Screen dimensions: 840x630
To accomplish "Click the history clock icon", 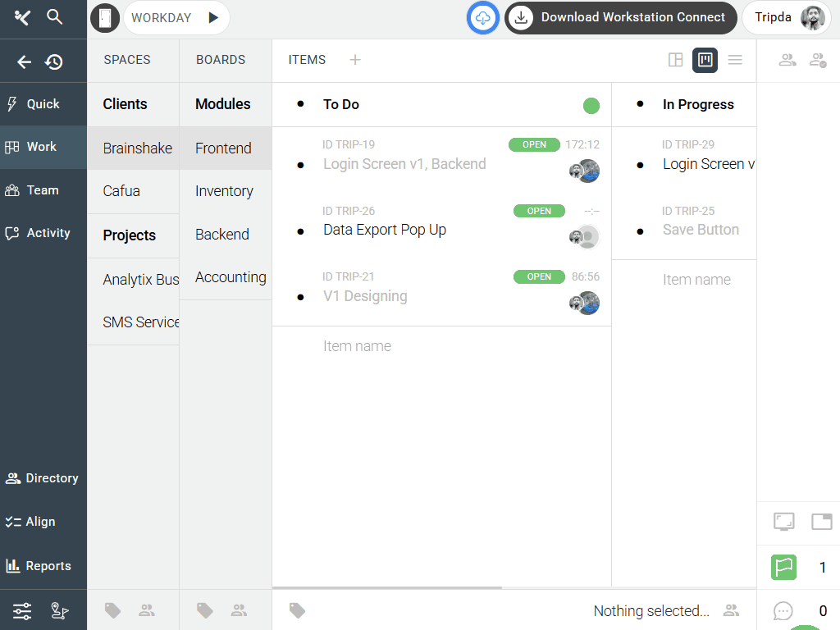I will coord(54,62).
